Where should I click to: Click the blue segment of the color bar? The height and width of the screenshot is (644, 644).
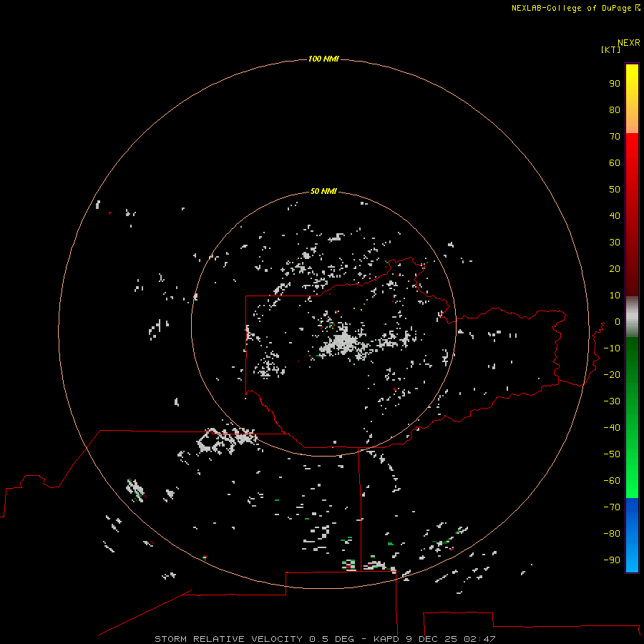[x=632, y=535]
